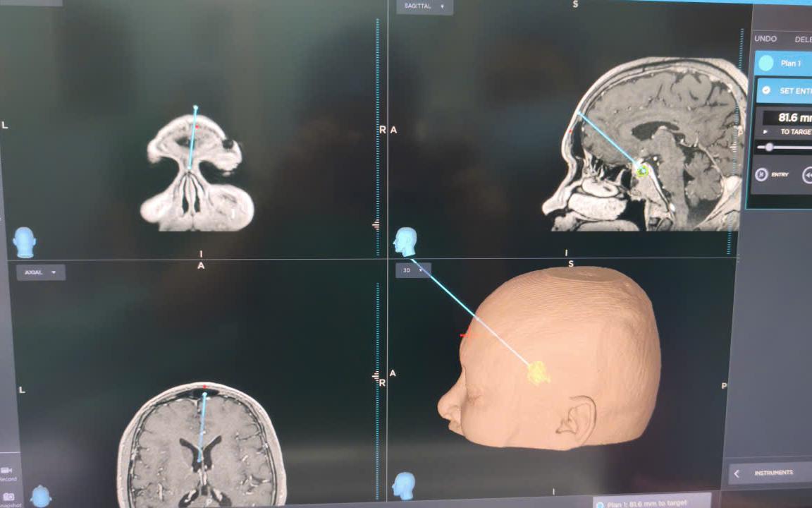812x508 pixels.
Task: Click the play arrow next to To Target
Action: tap(766, 132)
